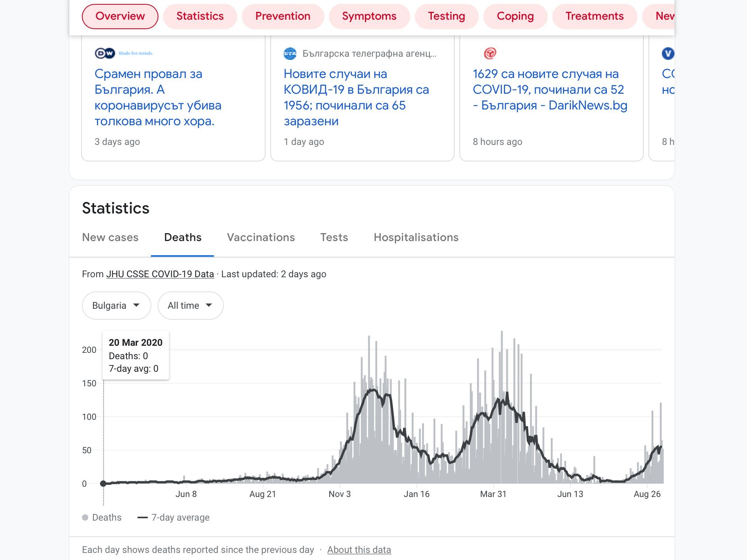Viewport: 747px width, 560px height.
Task: Click the chart data point at 20 Mar 2020
Action: 103,484
